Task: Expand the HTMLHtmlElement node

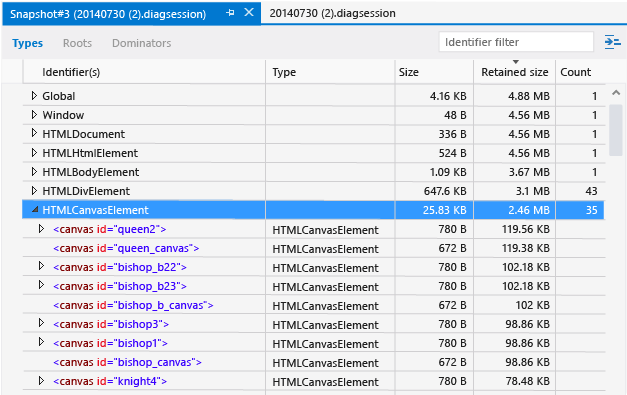Action: click(x=34, y=152)
